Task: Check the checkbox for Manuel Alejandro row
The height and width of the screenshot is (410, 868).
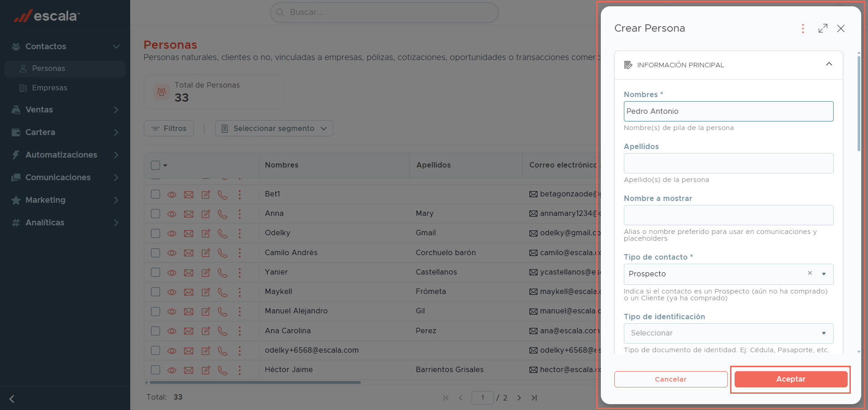Action: 156,311
